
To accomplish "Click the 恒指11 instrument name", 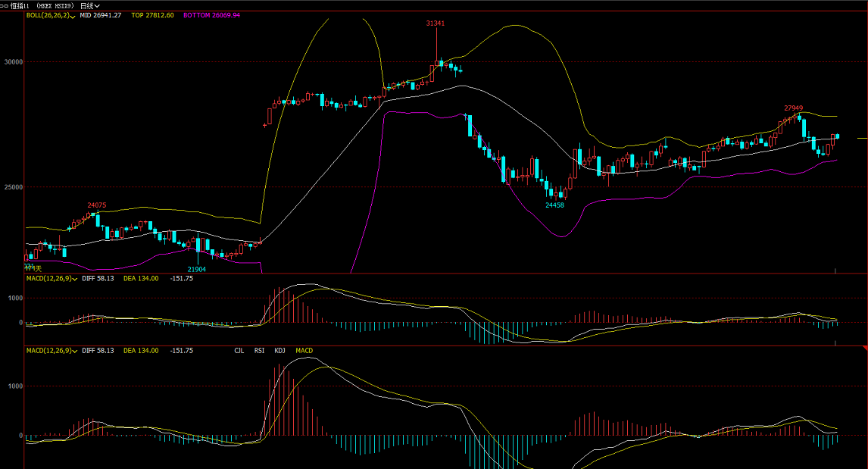I will (x=20, y=5).
